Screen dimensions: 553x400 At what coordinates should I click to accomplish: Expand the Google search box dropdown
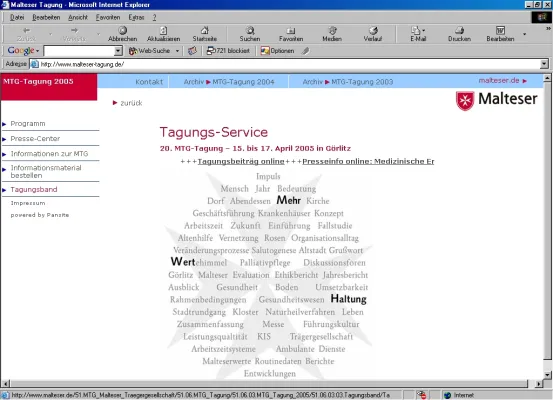coord(118,51)
